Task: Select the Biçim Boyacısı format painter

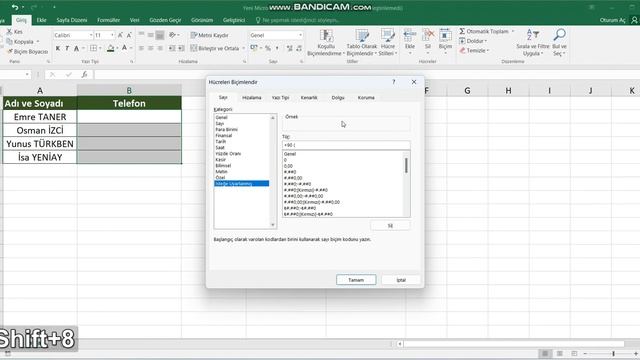Action: pos(28,52)
